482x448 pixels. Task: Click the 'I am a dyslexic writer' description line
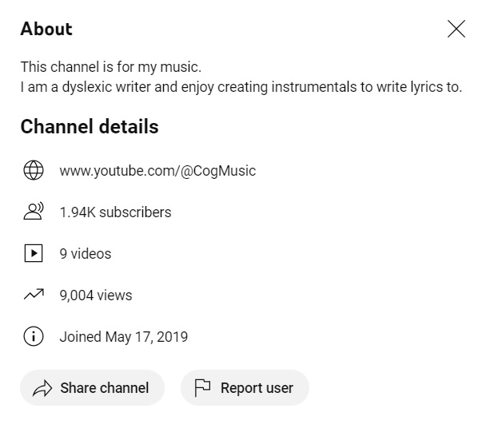241,87
